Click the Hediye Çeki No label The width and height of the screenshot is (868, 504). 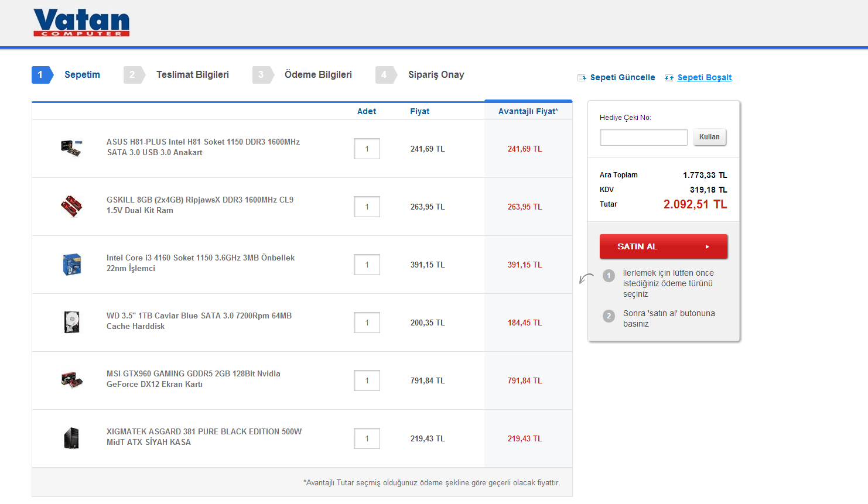(626, 118)
